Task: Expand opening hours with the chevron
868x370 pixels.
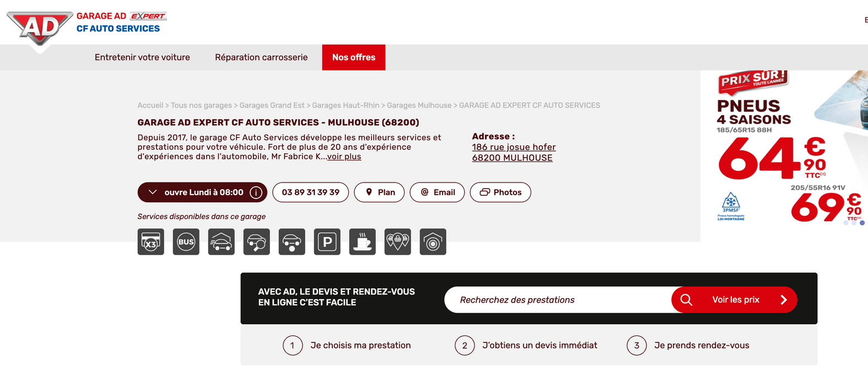Action: point(153,192)
